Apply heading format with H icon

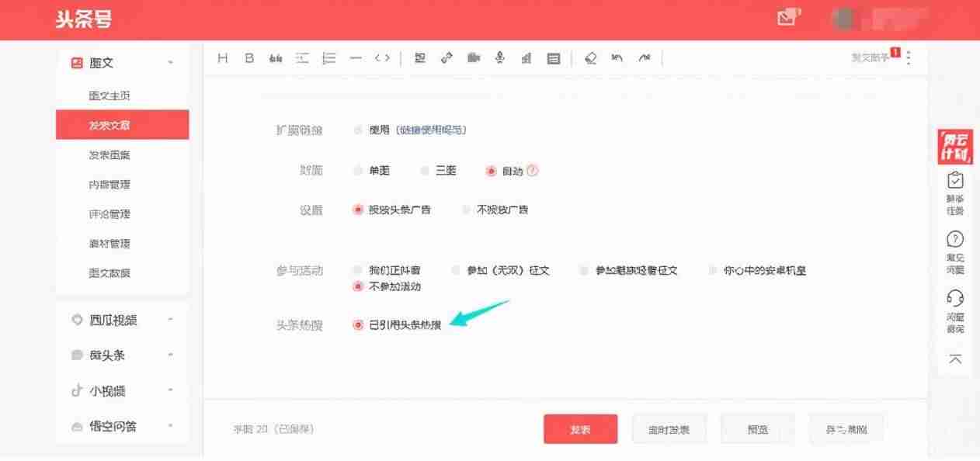point(223,58)
